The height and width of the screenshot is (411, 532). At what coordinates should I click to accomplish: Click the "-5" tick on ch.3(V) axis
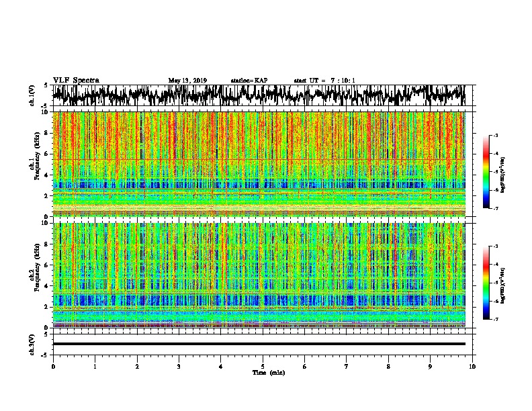[x=45, y=355]
